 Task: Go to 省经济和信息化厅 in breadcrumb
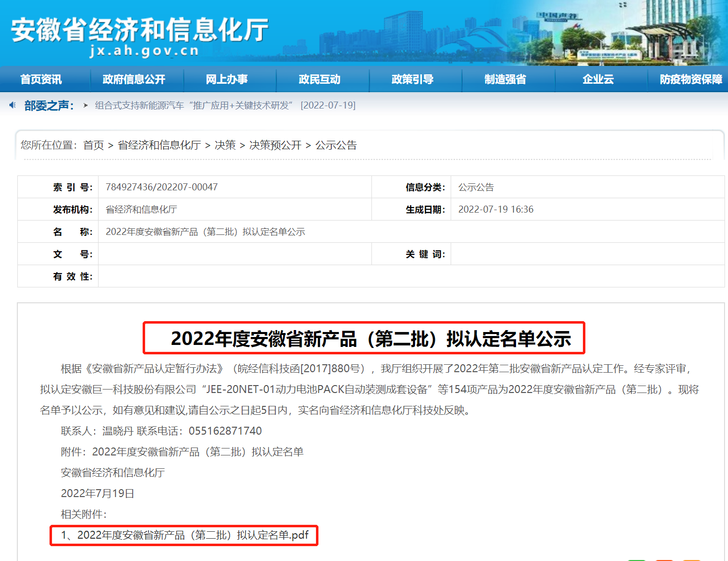[159, 145]
